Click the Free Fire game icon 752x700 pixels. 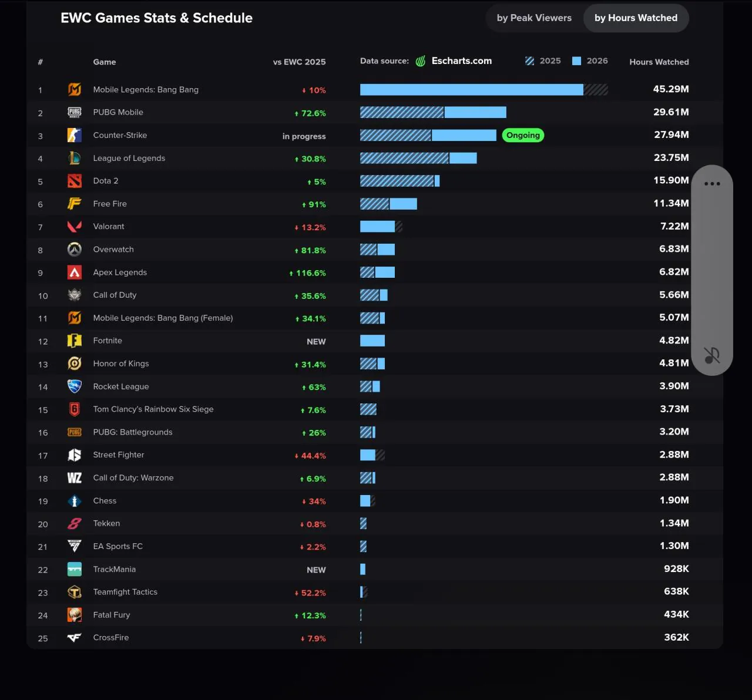pyautogui.click(x=75, y=204)
